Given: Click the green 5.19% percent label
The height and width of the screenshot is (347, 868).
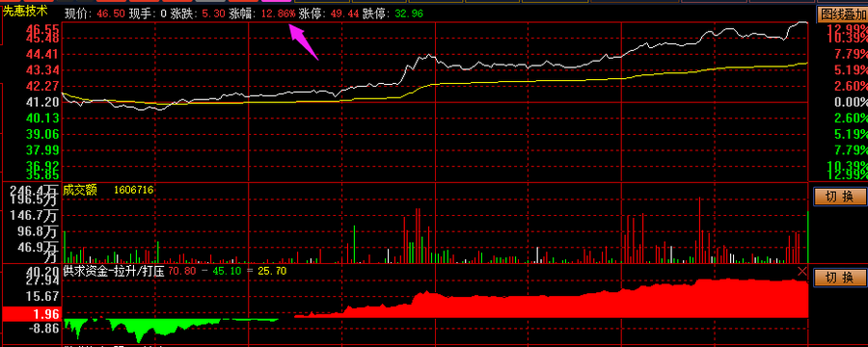Looking at the screenshot, I should 852,135.
